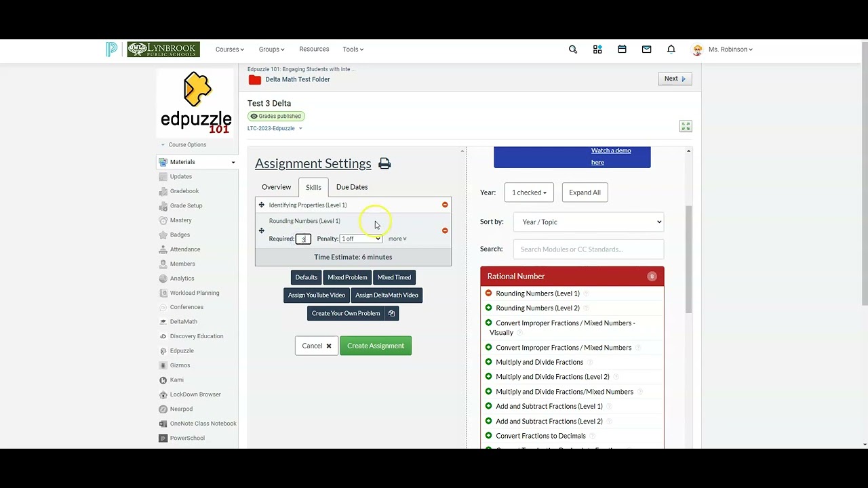The image size is (868, 488).
Task: Click the Grades published badge
Action: 276,116
